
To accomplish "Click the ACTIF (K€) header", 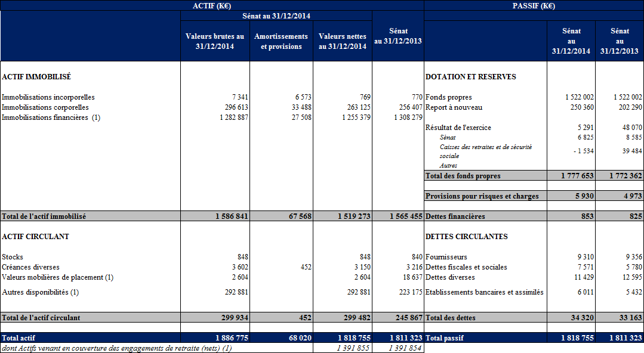I will (x=212, y=5).
